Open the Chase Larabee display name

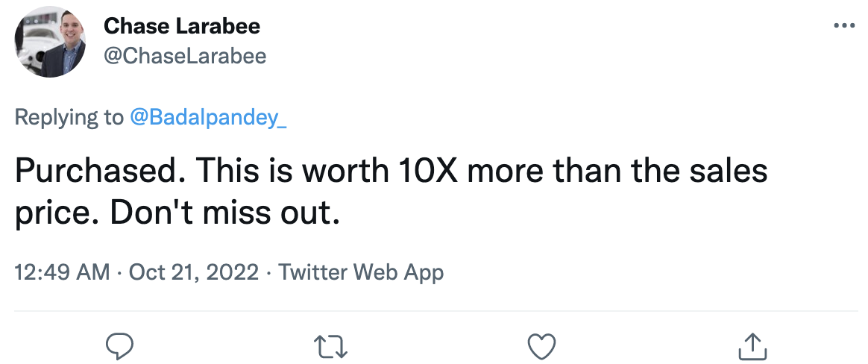pyautogui.click(x=182, y=27)
